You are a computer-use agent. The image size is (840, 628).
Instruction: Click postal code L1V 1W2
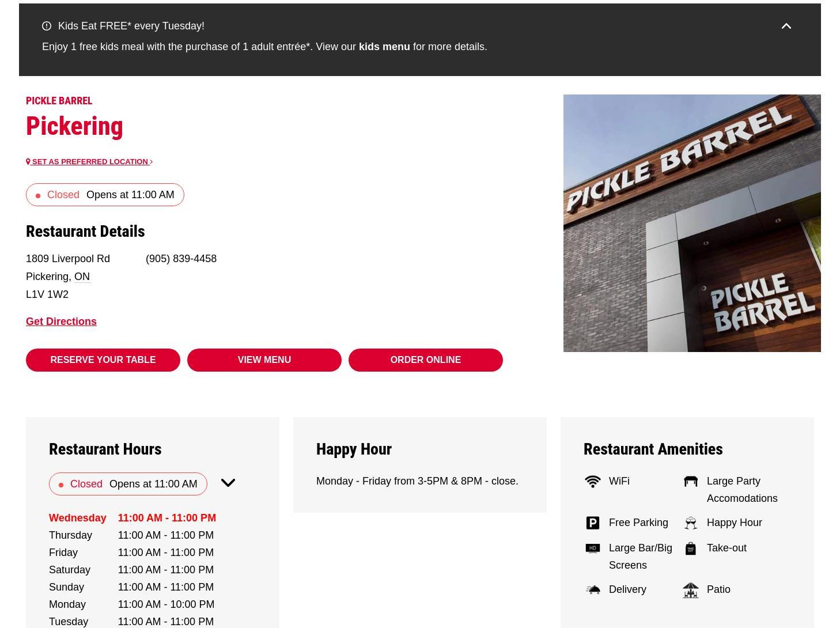47,294
